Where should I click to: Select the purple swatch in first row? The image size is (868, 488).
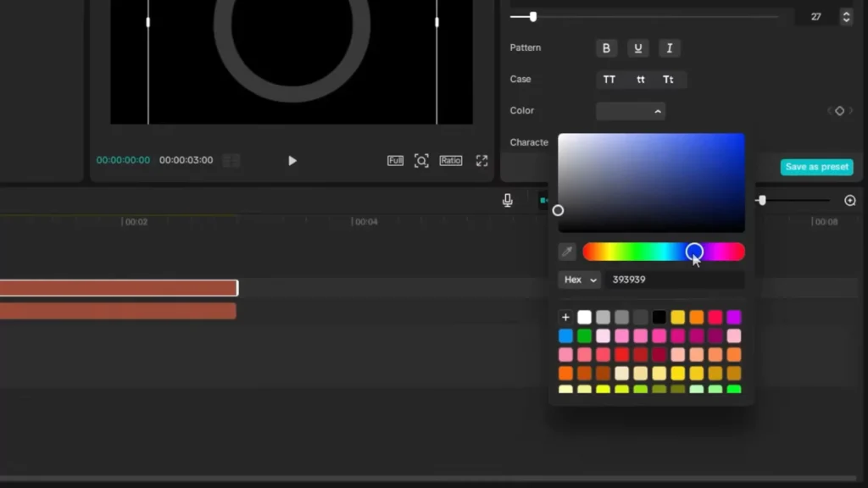(x=733, y=317)
